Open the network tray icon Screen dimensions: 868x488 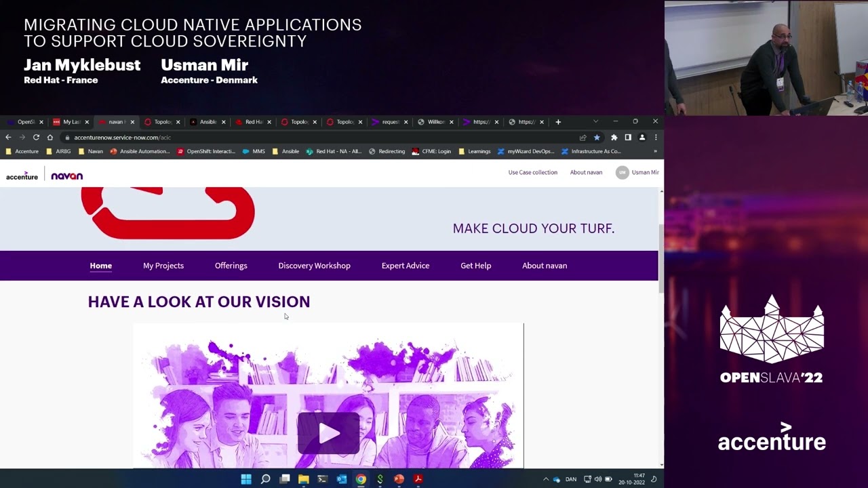[x=587, y=479]
